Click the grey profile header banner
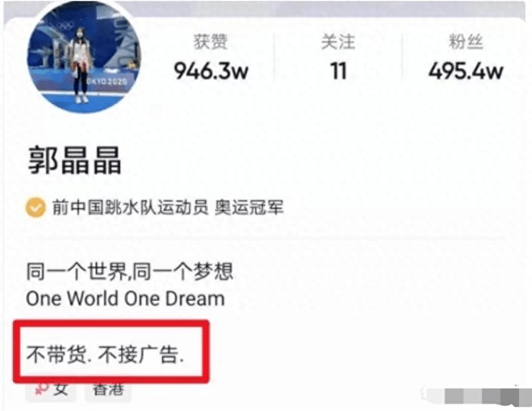Image resolution: width=532 pixels, height=411 pixels. [328, 9]
